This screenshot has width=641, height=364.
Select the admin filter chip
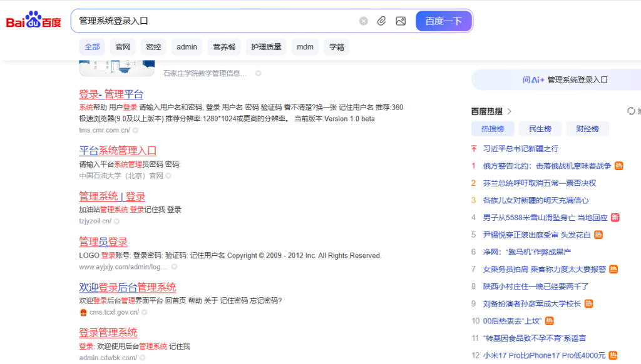tap(187, 46)
